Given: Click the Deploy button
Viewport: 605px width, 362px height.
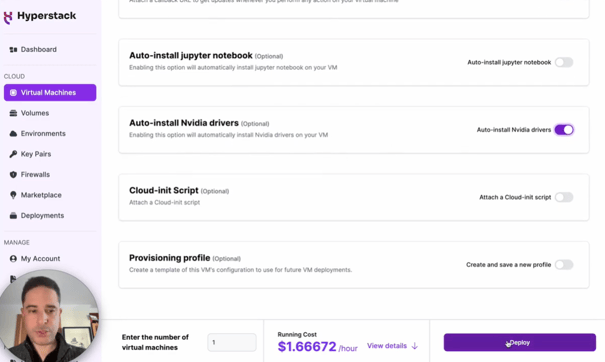Looking at the screenshot, I should coord(519,342).
